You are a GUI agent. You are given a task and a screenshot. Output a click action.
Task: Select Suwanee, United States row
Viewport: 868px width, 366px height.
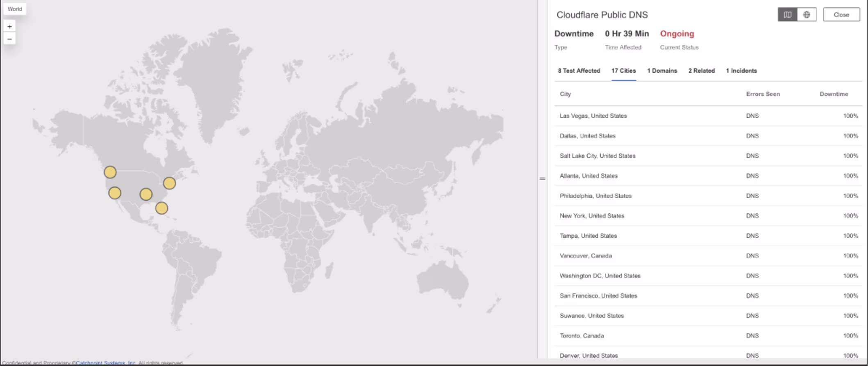(708, 316)
